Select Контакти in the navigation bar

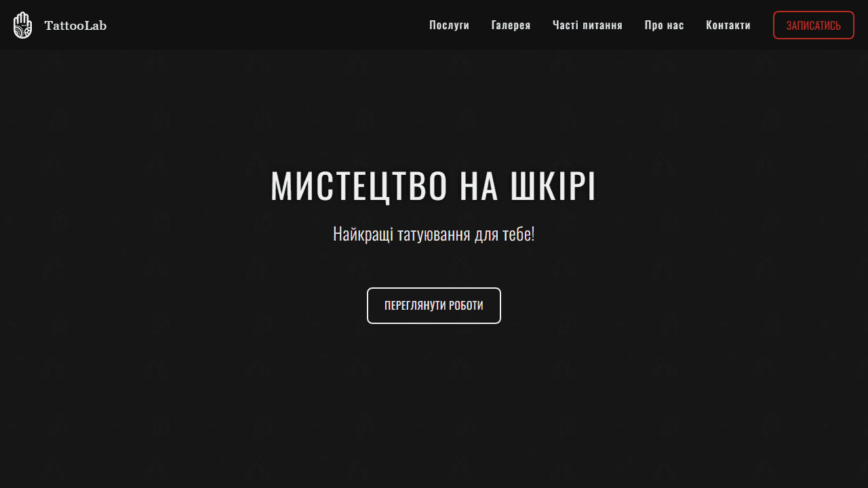point(728,25)
